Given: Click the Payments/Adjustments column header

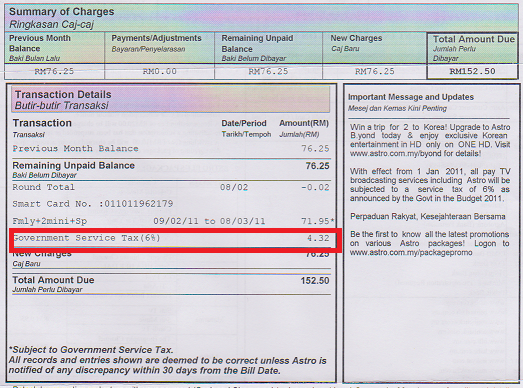Looking at the screenshot, I should click(x=159, y=48).
